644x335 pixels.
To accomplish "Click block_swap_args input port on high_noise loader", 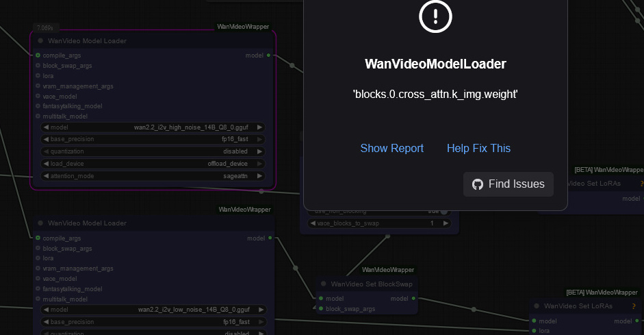I will point(38,65).
